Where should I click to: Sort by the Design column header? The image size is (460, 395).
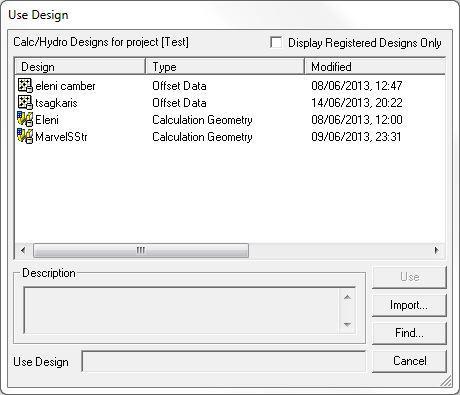(x=80, y=67)
